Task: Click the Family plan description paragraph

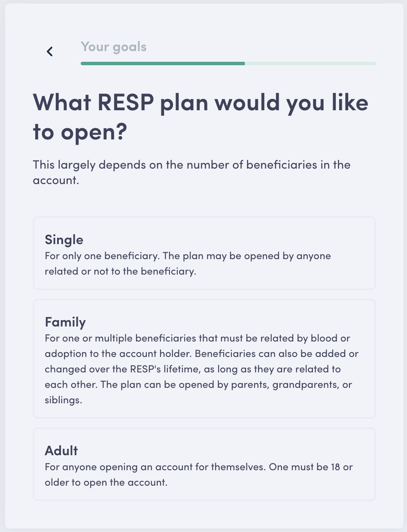Action: [x=202, y=369]
